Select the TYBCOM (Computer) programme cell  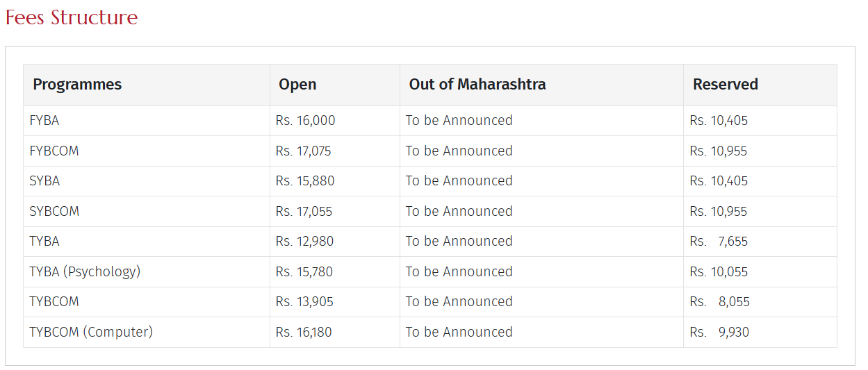click(x=91, y=332)
